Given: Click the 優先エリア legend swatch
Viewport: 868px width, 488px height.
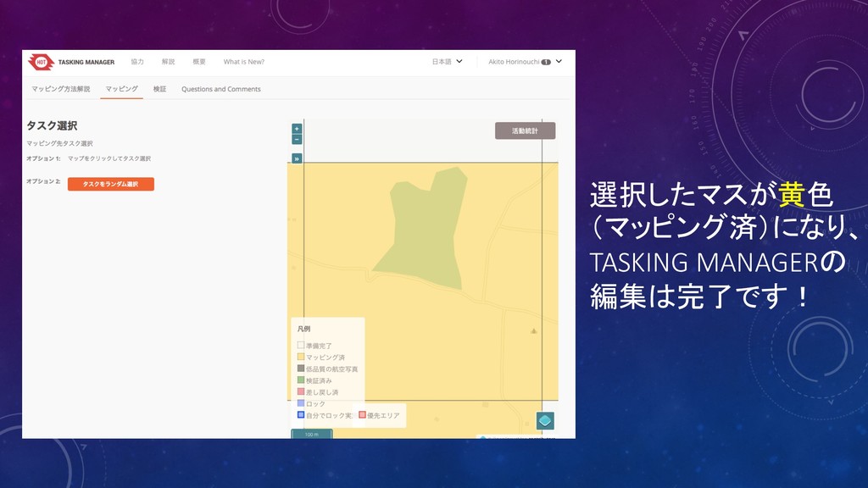Looking at the screenshot, I should [362, 414].
